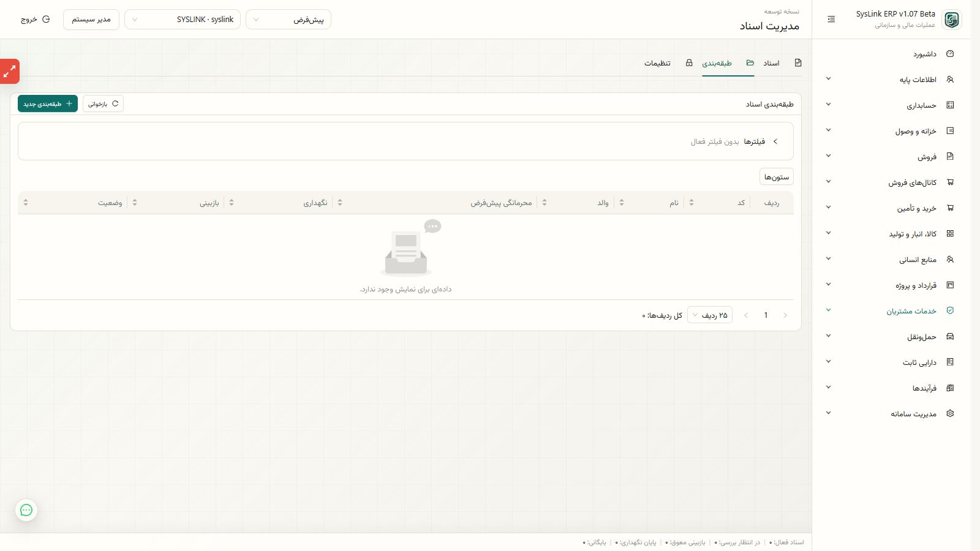Click the خرید و تأمین purchasing icon

coord(950,208)
